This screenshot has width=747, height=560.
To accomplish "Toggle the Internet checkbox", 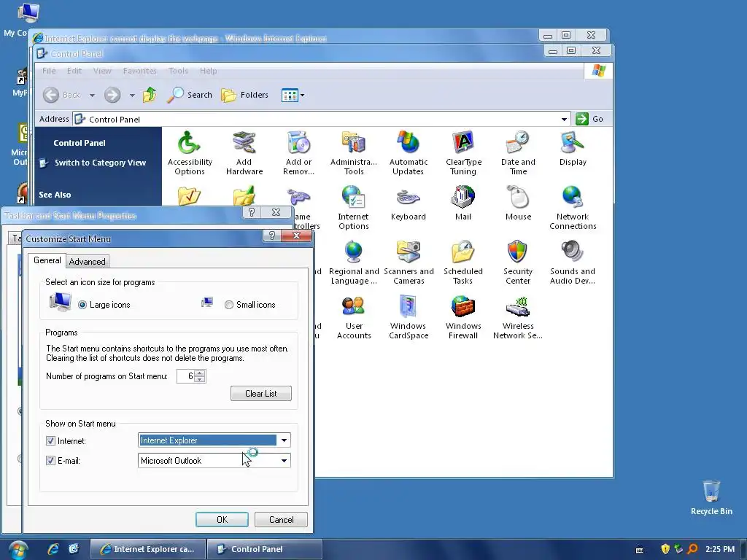I will (x=50, y=441).
